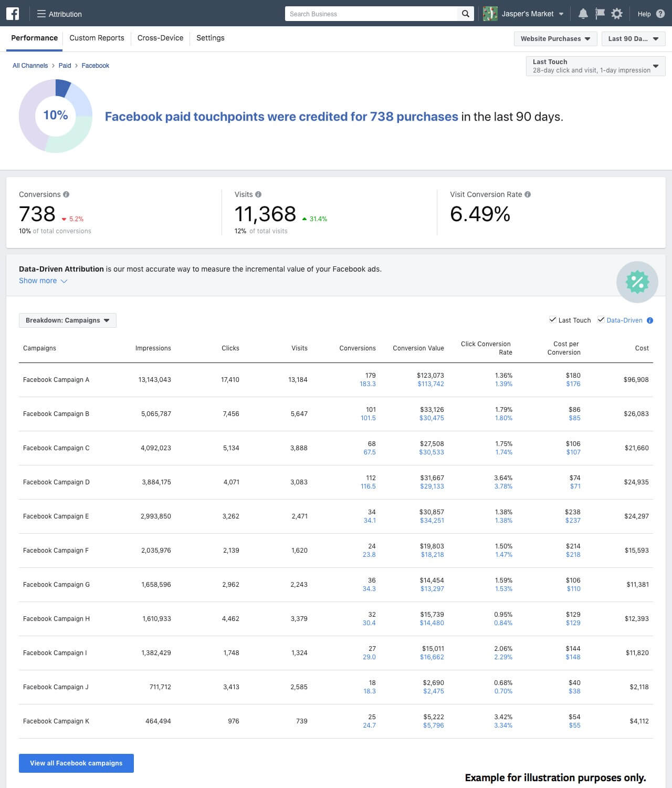Toggle the Last Touch checkbox
This screenshot has height=788, width=672.
tap(552, 320)
